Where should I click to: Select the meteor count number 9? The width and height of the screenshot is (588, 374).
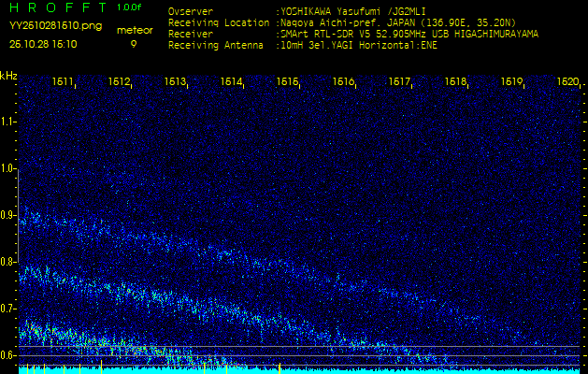tap(133, 43)
